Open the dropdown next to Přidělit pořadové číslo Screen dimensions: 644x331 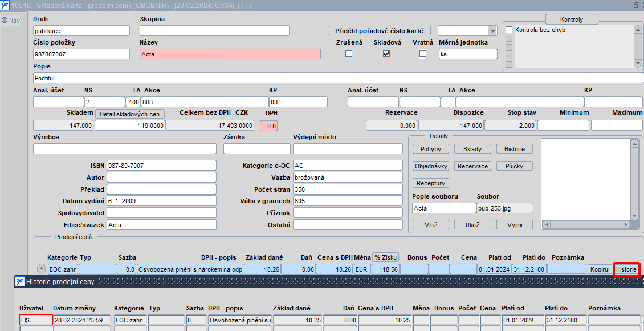[492, 31]
